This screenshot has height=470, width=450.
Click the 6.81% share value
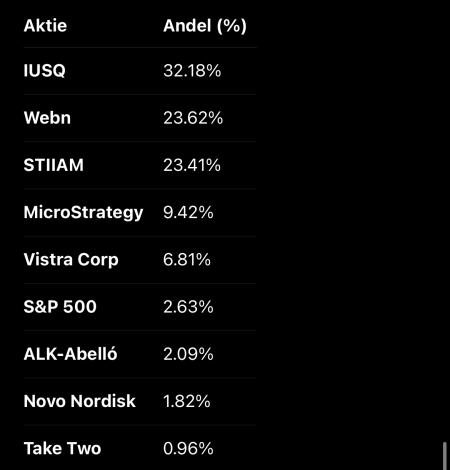click(x=187, y=259)
